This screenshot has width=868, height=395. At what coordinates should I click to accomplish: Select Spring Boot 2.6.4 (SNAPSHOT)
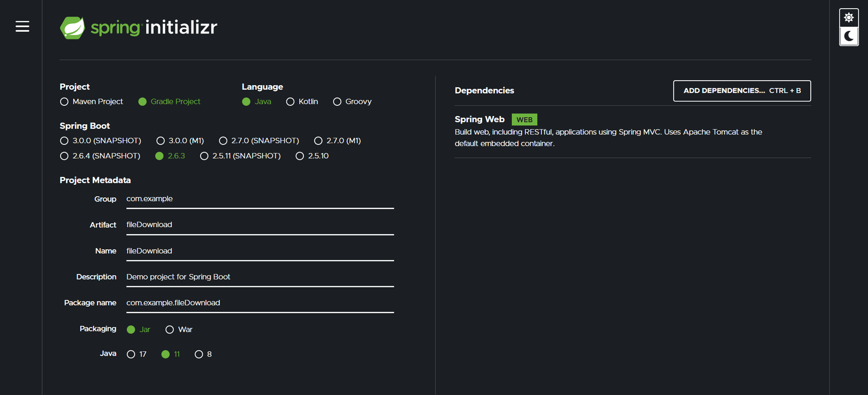100,156
